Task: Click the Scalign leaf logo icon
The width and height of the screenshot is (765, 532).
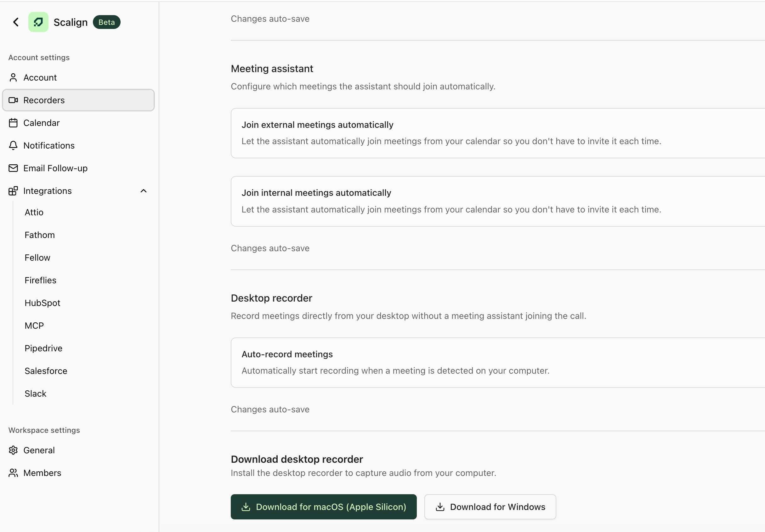Action: coord(38,22)
